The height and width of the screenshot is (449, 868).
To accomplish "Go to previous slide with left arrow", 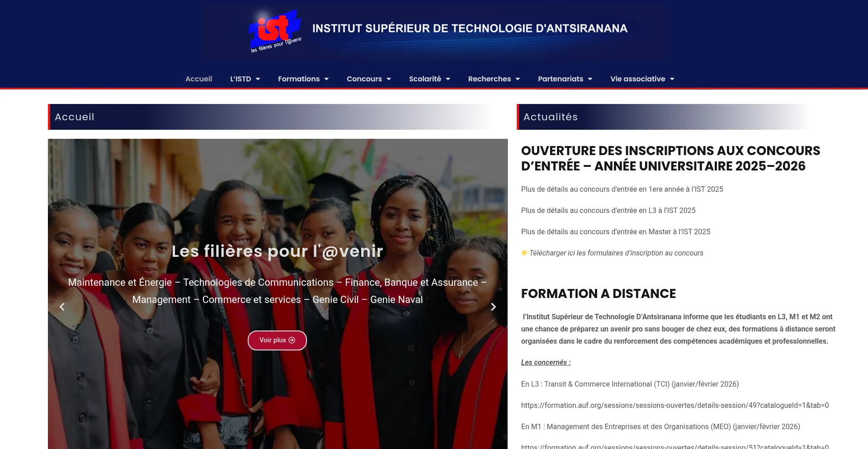I will pos(62,307).
